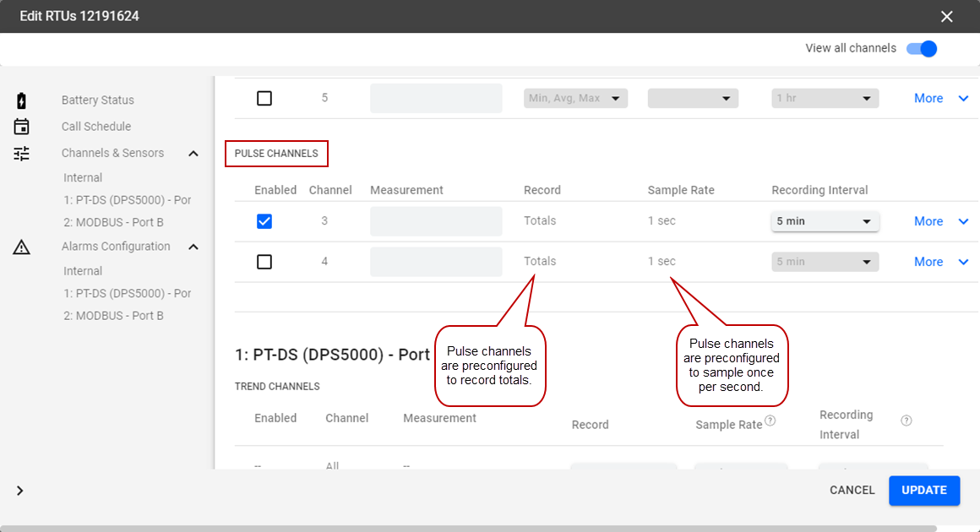This screenshot has height=532, width=980.
Task: Collapse the Alarms Configuration section
Action: pyautogui.click(x=193, y=247)
